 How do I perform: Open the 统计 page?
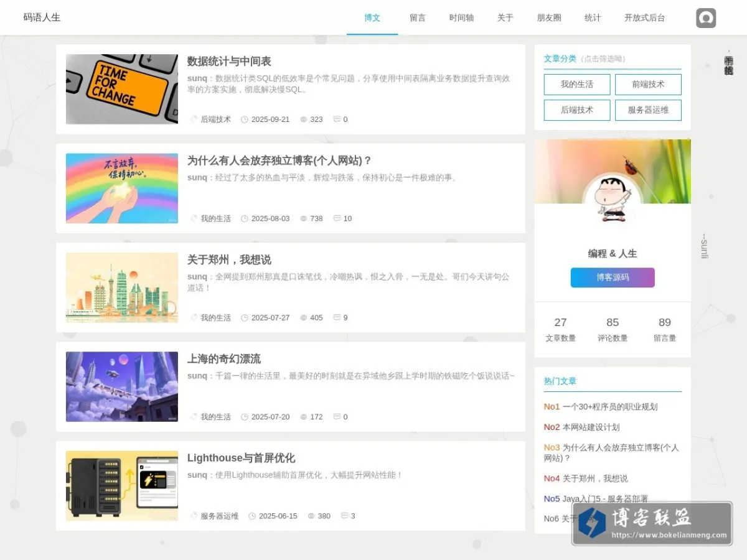pos(593,17)
